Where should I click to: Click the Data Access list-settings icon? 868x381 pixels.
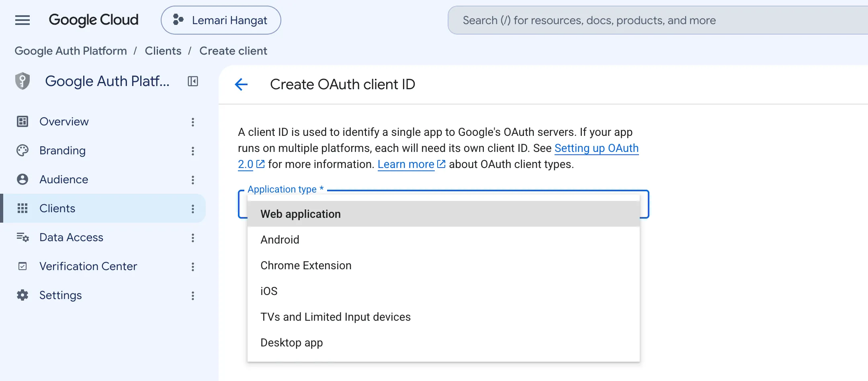pyautogui.click(x=23, y=237)
